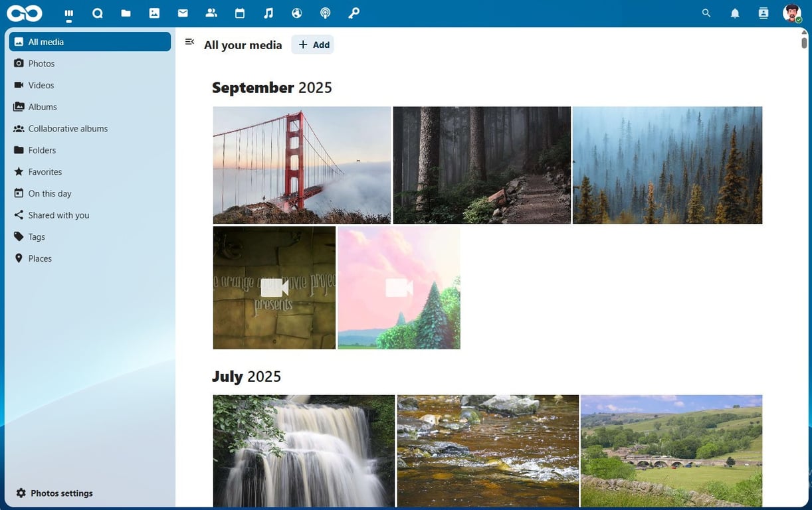The height and width of the screenshot is (510, 812).
Task: Open the Passwords key icon
Action: point(354,13)
